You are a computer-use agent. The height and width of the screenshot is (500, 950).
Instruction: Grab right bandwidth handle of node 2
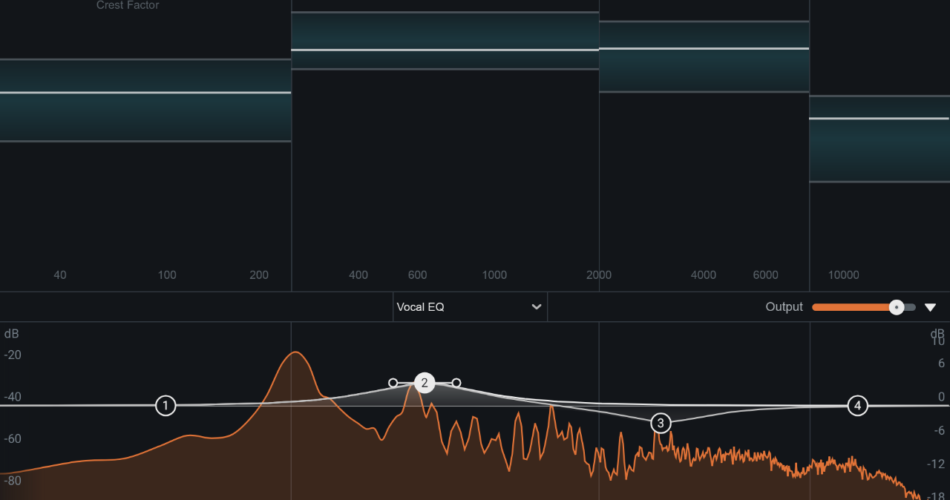tap(456, 382)
